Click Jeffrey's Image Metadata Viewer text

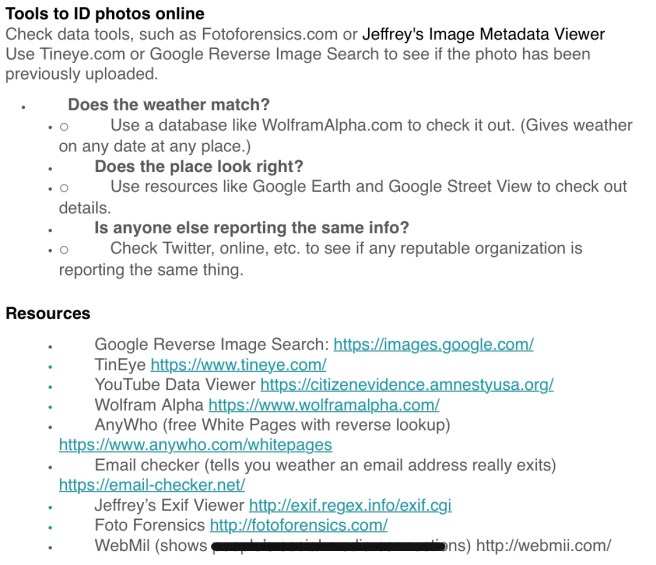click(x=483, y=33)
